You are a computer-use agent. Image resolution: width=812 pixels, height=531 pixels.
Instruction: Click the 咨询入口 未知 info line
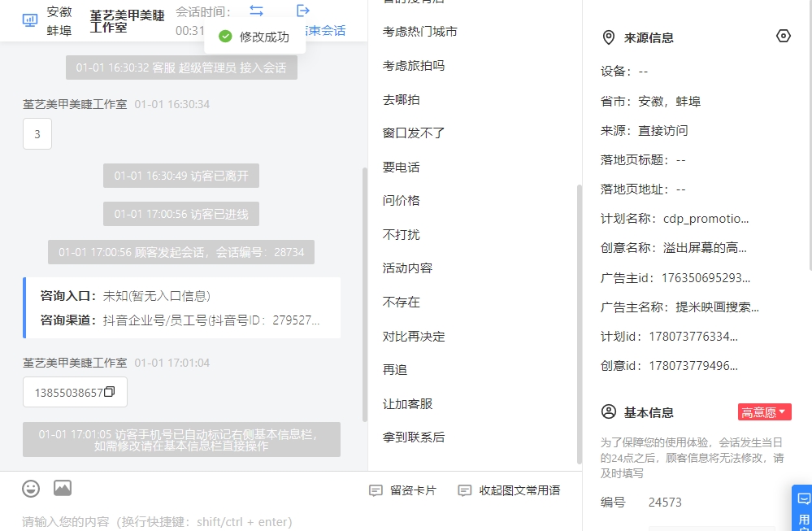(125, 296)
